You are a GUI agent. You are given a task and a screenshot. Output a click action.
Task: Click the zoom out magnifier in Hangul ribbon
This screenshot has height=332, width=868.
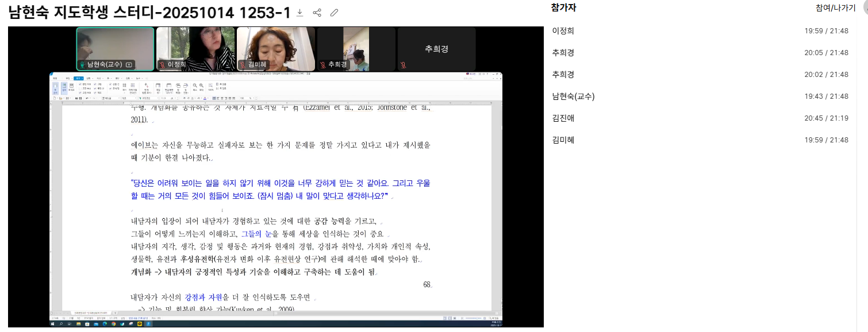coord(194,85)
